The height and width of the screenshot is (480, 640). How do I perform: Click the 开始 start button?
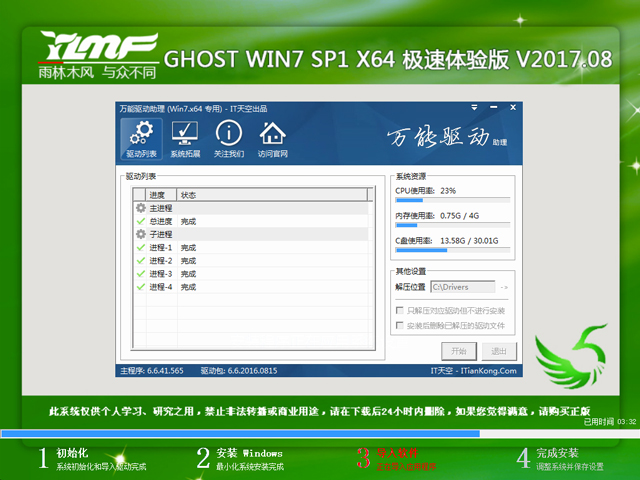[459, 351]
